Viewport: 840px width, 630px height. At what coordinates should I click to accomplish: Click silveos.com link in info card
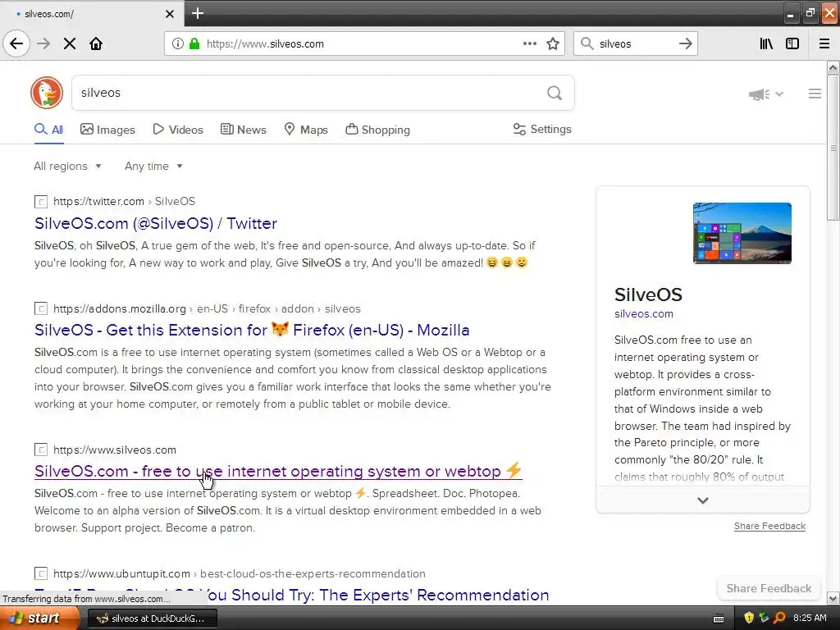pos(644,314)
